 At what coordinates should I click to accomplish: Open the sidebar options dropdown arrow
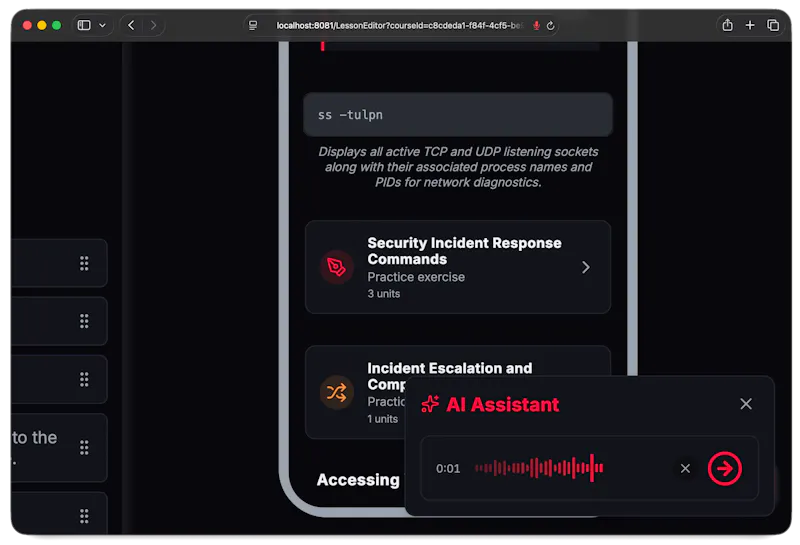tap(102, 25)
